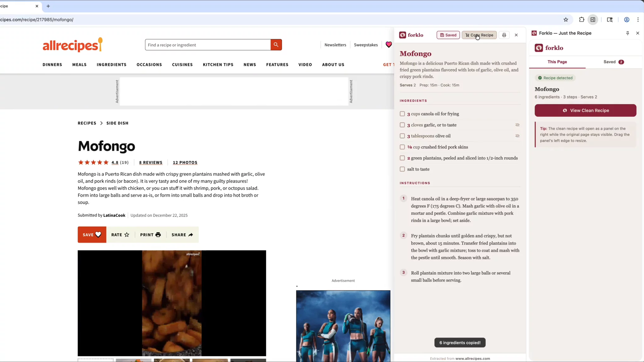This screenshot has width=644, height=362.
Task: Open the INGREDIENTS menu
Action: point(112,64)
